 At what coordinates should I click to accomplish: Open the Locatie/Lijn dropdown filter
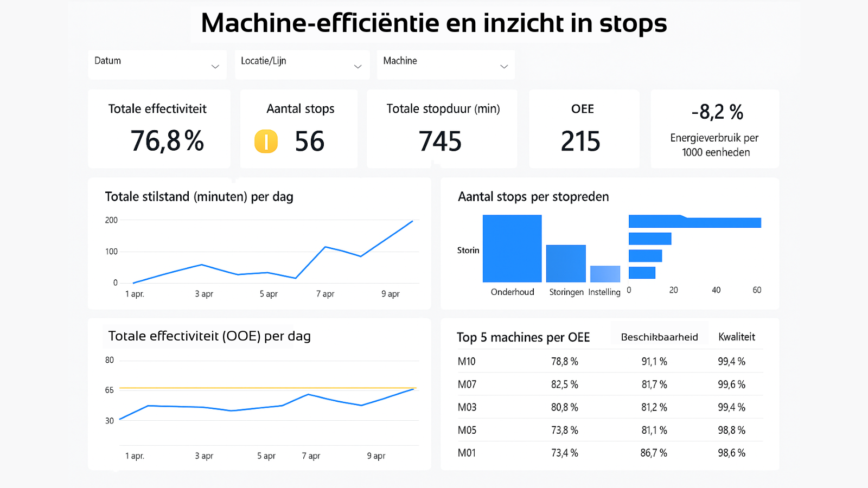(x=302, y=65)
